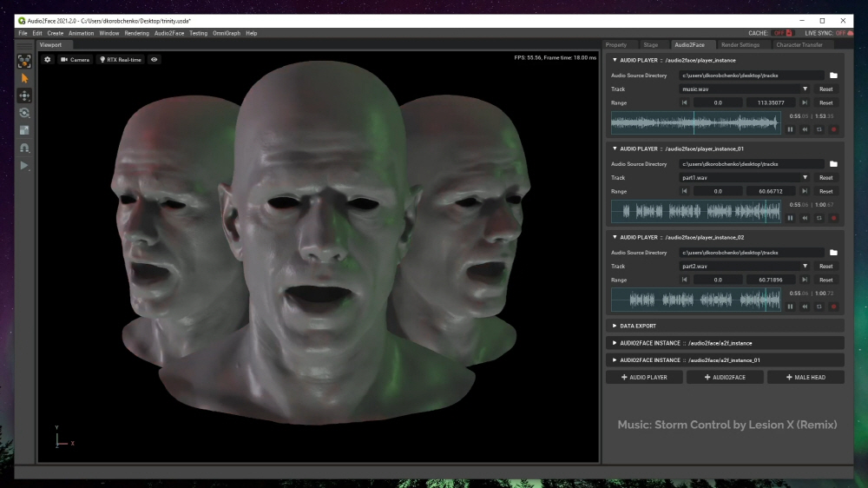Pause the music.wav audio player
This screenshot has width=868, height=488.
click(x=791, y=129)
